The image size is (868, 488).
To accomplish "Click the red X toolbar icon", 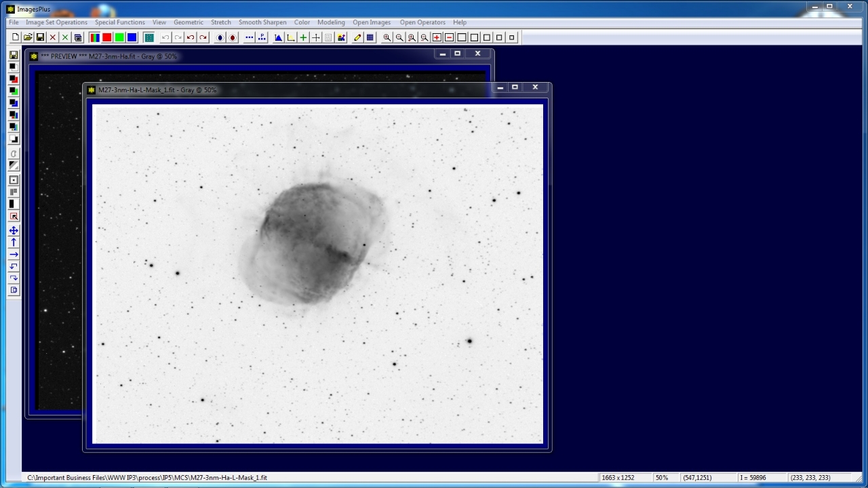I will (53, 37).
